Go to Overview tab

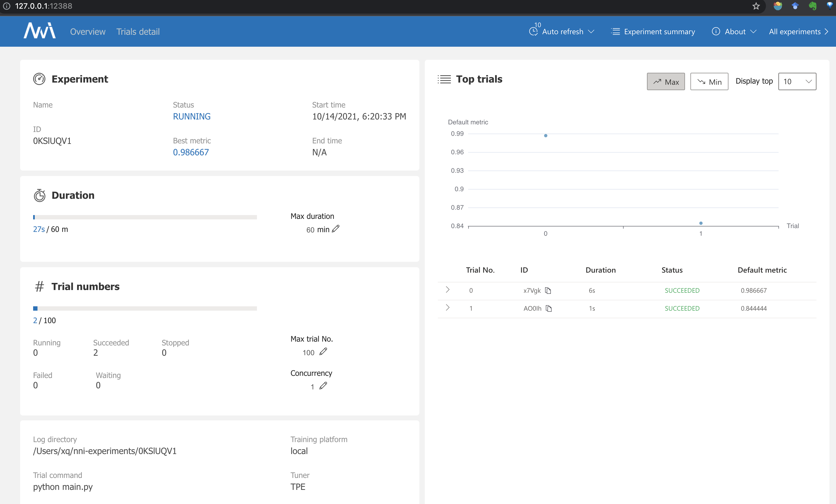87,31
